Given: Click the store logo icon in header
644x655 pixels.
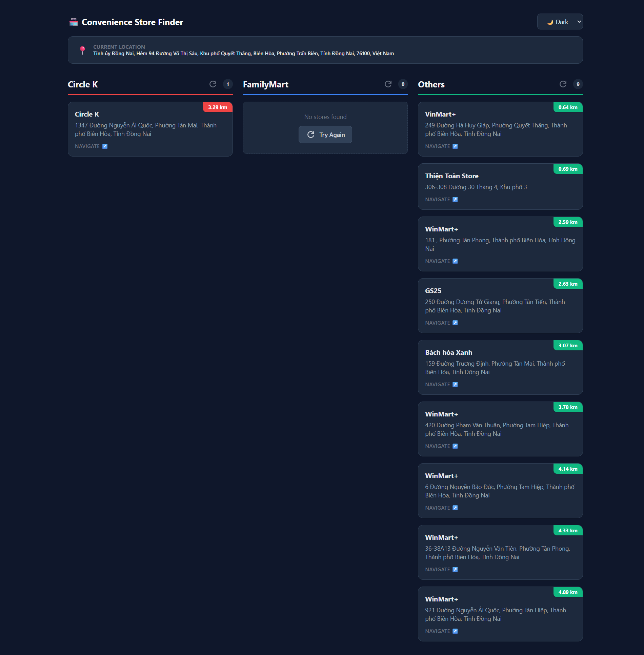Looking at the screenshot, I should click(74, 22).
